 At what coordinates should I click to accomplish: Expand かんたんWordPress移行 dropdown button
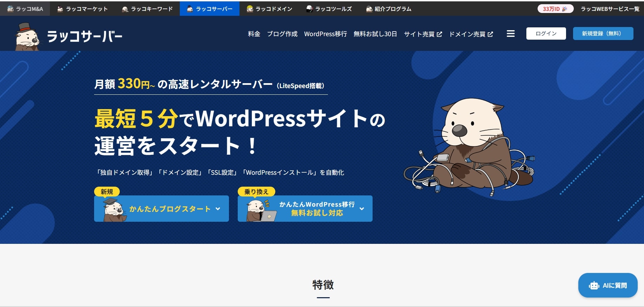305,208
